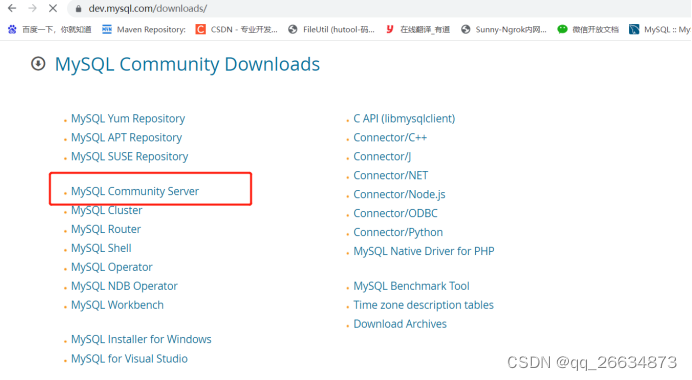The width and height of the screenshot is (692, 380).
Task: Open Connector/Node.js link
Action: click(399, 194)
